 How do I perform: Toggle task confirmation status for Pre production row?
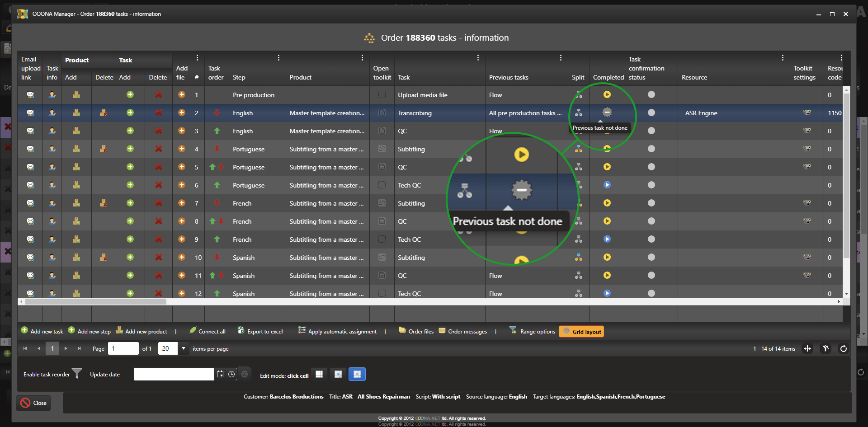tap(651, 95)
